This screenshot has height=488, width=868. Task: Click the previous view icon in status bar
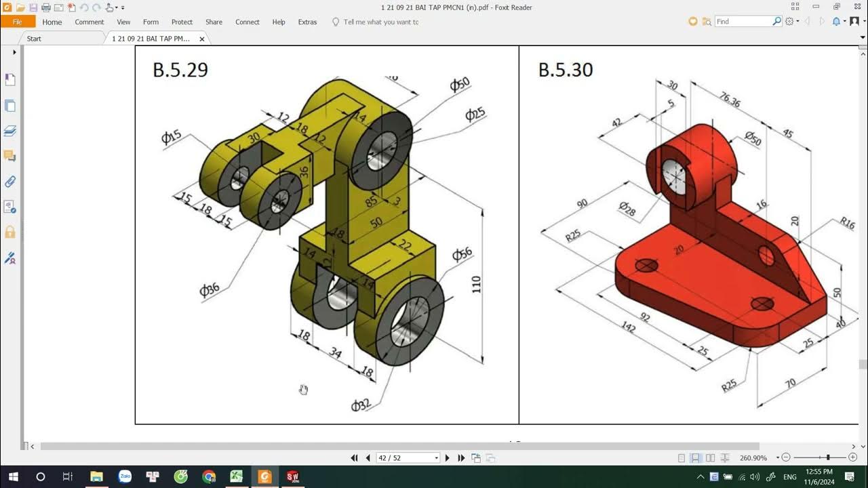[x=476, y=458]
